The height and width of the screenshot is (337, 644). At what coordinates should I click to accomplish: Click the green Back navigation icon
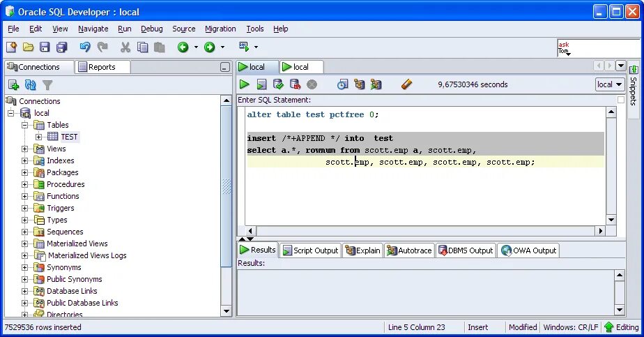click(183, 47)
